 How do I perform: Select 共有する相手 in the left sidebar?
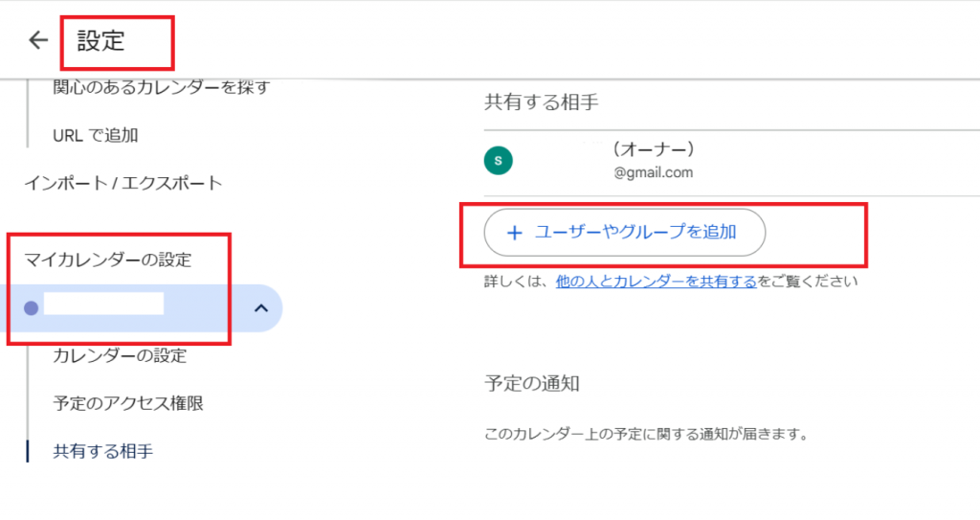pos(103,451)
